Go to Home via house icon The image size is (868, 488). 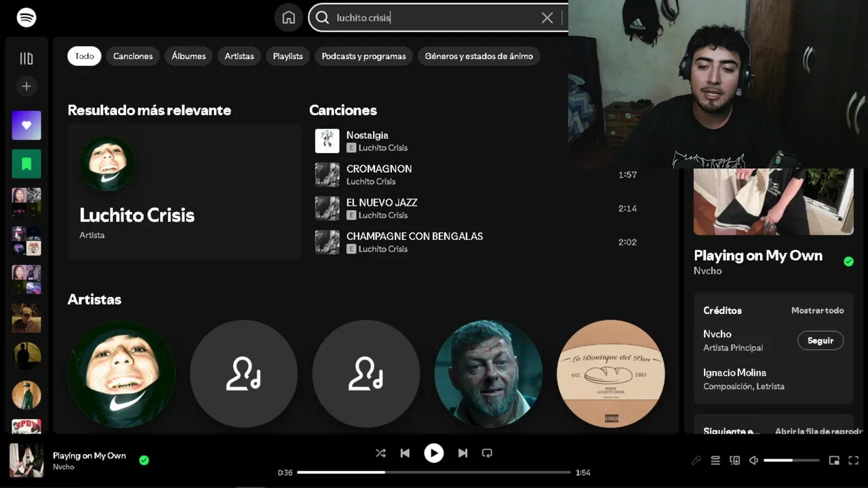point(289,18)
